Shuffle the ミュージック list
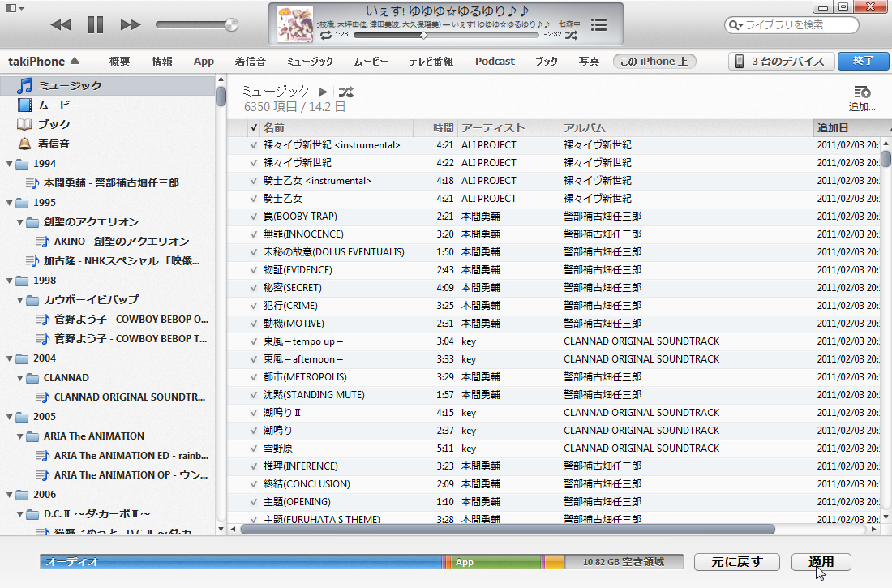This screenshot has width=892, height=588. pos(346,92)
